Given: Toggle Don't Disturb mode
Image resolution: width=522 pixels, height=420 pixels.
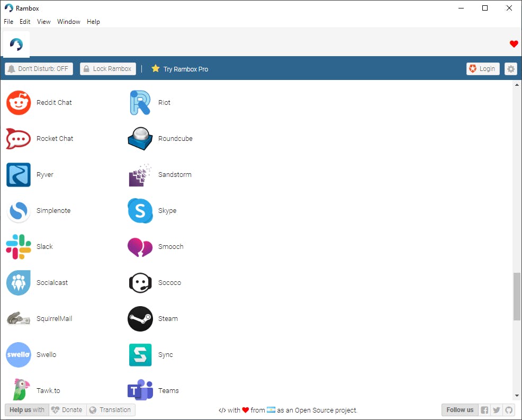Looking at the screenshot, I should click(39, 69).
